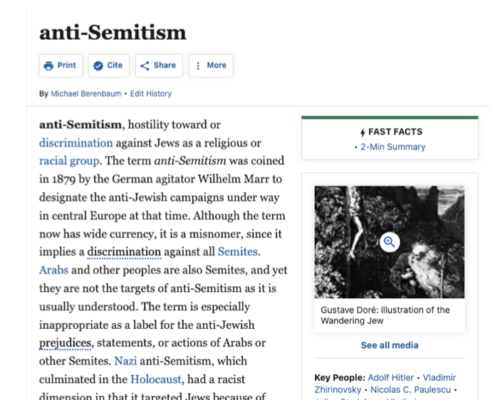Follow the racial group link
The width and height of the screenshot is (495, 400).
coord(69,161)
